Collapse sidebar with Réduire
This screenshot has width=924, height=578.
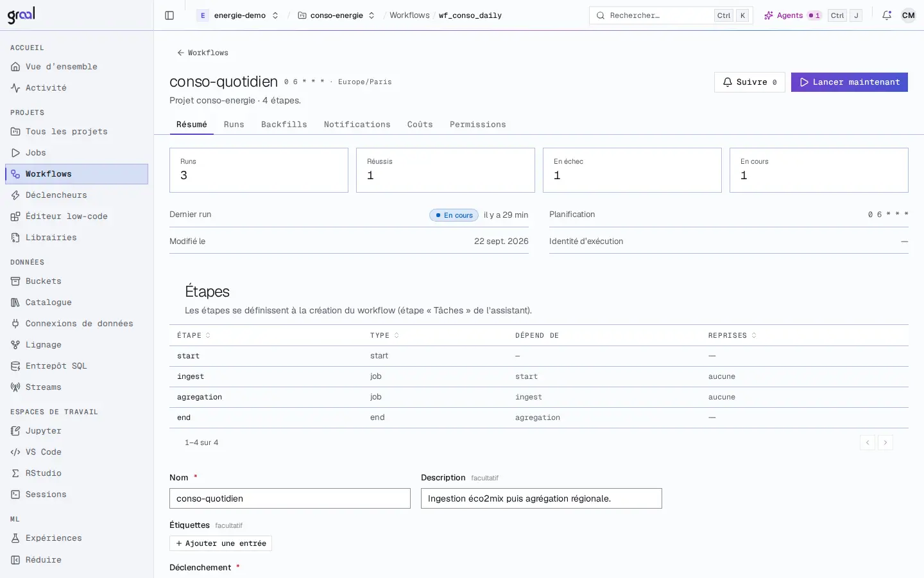pyautogui.click(x=76, y=560)
